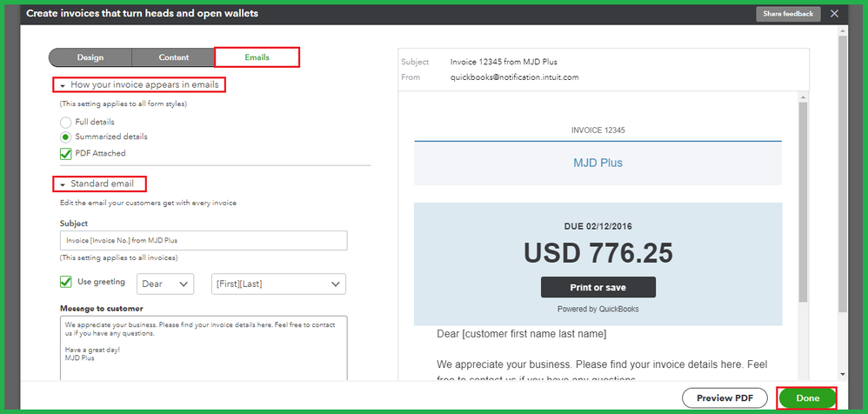The height and width of the screenshot is (414, 868).
Task: Click the email preview scrollbar thumb
Action: [x=803, y=202]
